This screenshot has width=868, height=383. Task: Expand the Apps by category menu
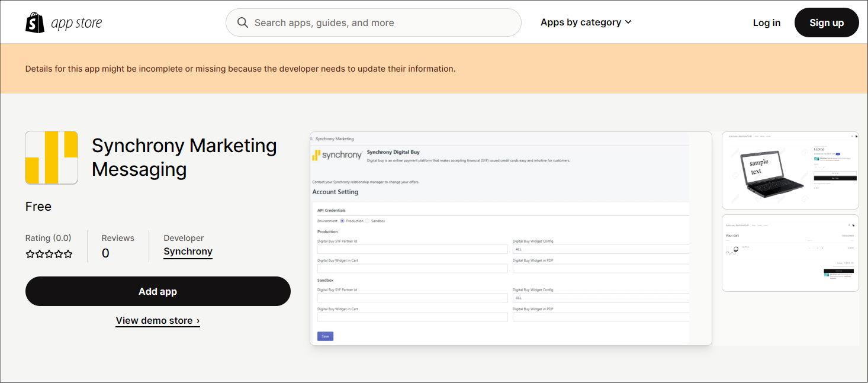586,22
